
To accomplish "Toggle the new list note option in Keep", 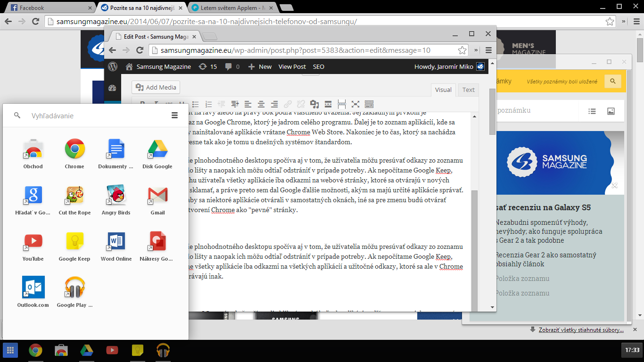I will [x=592, y=111].
